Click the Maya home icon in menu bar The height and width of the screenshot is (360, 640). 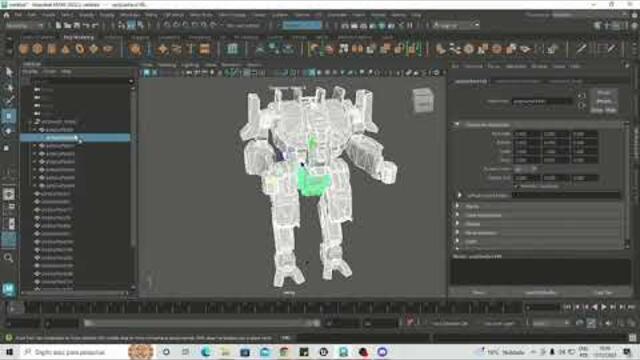click(7, 15)
